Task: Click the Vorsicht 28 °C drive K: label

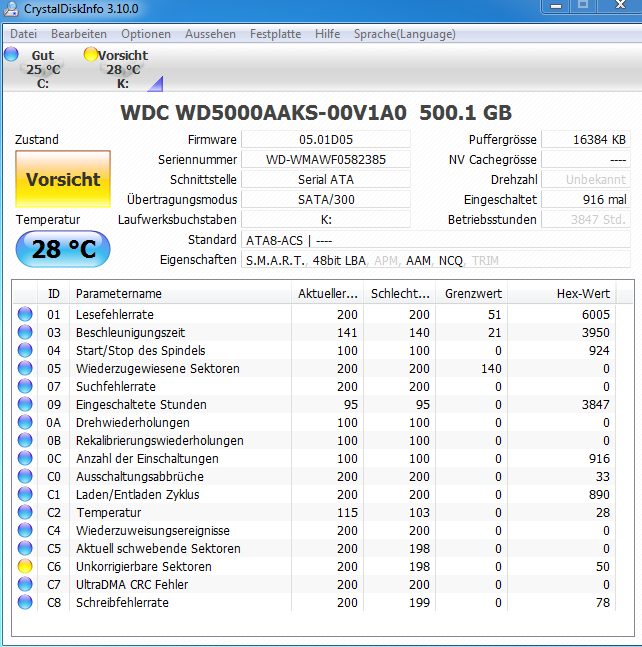Action: (x=123, y=69)
